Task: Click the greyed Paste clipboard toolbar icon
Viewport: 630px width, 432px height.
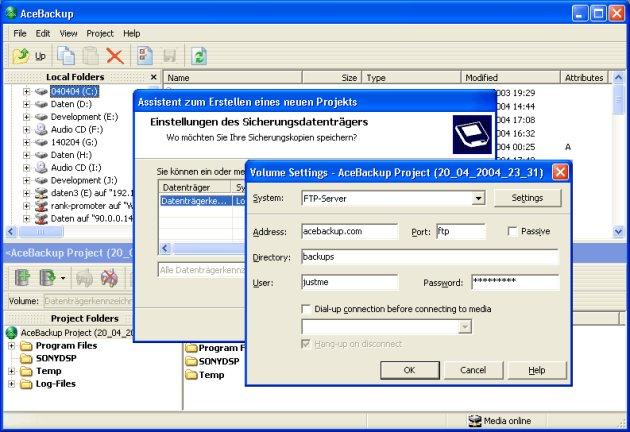Action: pyautogui.click(x=90, y=55)
